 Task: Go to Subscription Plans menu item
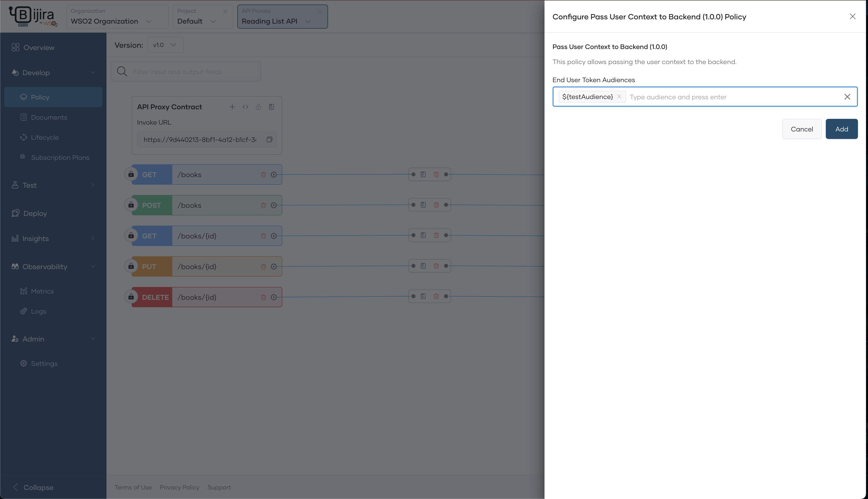pyautogui.click(x=60, y=158)
